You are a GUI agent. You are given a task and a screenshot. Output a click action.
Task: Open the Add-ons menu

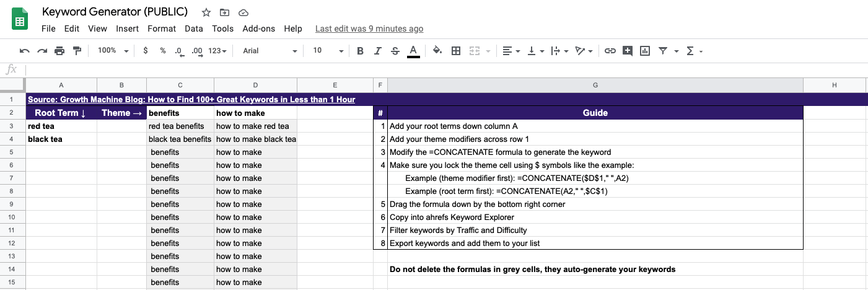(x=258, y=29)
